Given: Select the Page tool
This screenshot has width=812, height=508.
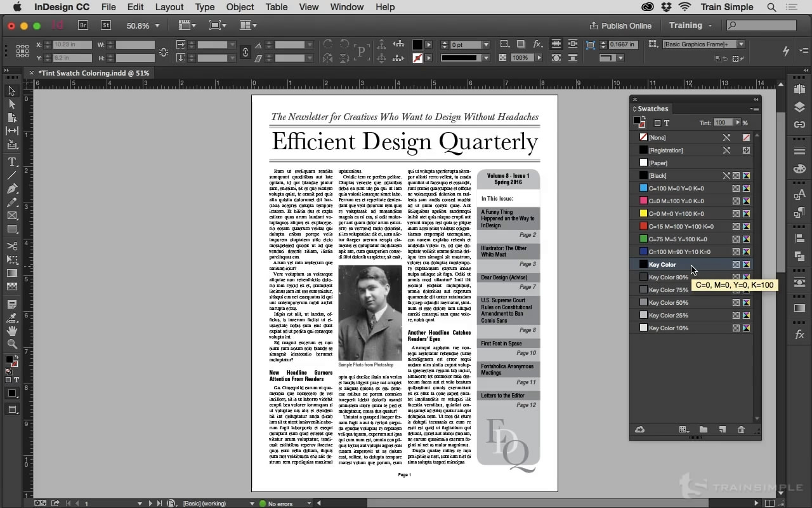Looking at the screenshot, I should 11,117.
